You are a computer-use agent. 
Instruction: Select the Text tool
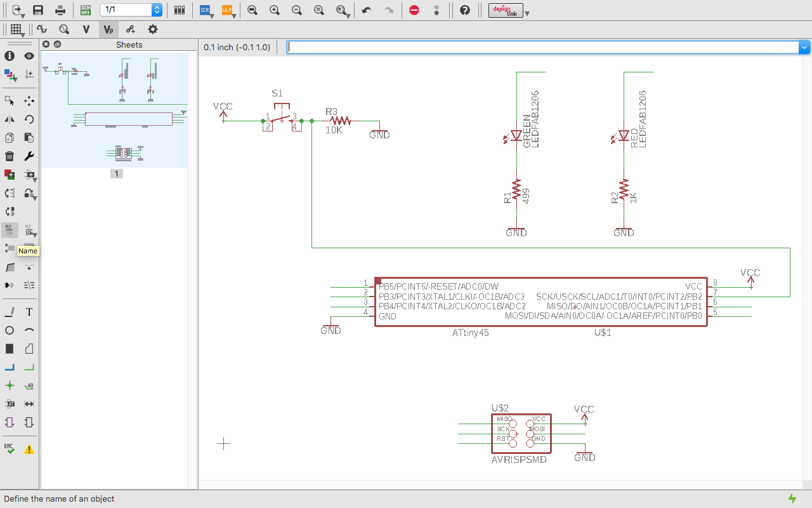point(29,312)
